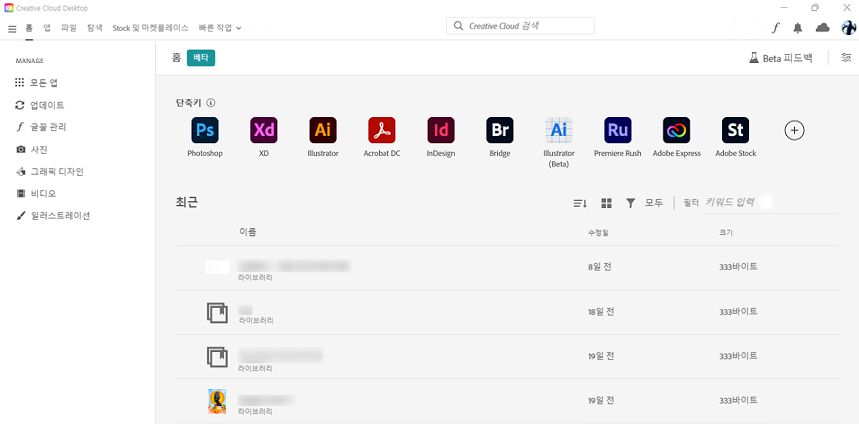The height and width of the screenshot is (424, 859).
Task: Sort by 크기 column header
Action: (726, 232)
